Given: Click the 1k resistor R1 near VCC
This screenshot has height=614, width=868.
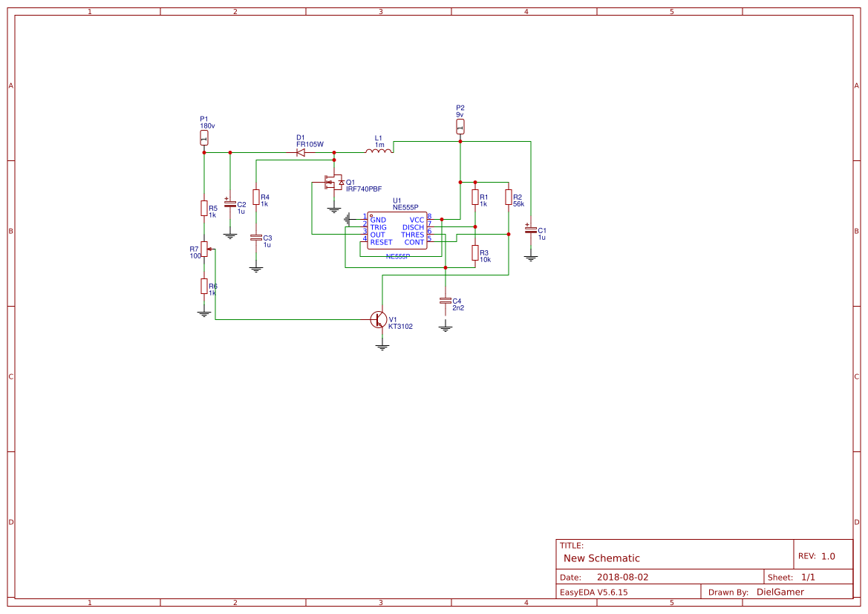Looking at the screenshot, I should click(476, 197).
